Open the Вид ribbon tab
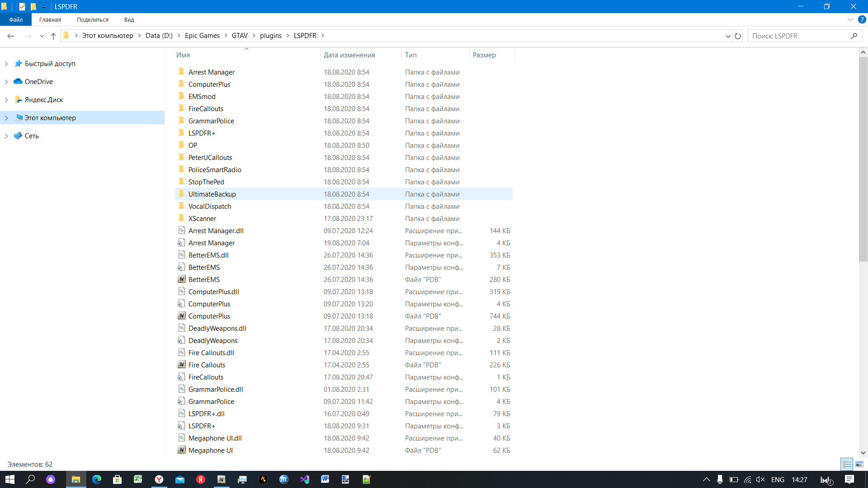The width and height of the screenshot is (868, 488). pos(129,19)
